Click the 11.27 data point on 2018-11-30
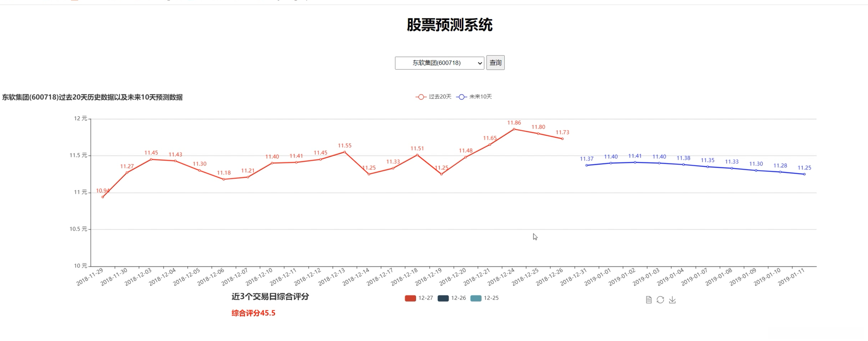The width and height of the screenshot is (868, 341). 127,173
